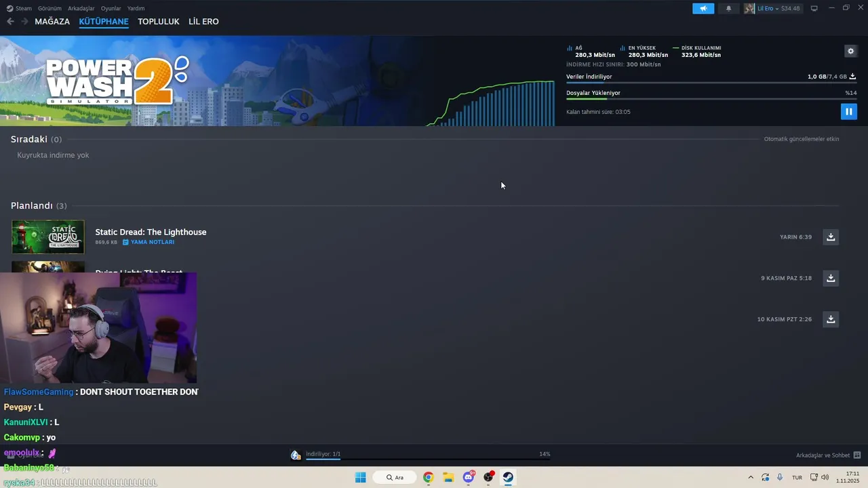Open download settings gear icon

click(850, 51)
